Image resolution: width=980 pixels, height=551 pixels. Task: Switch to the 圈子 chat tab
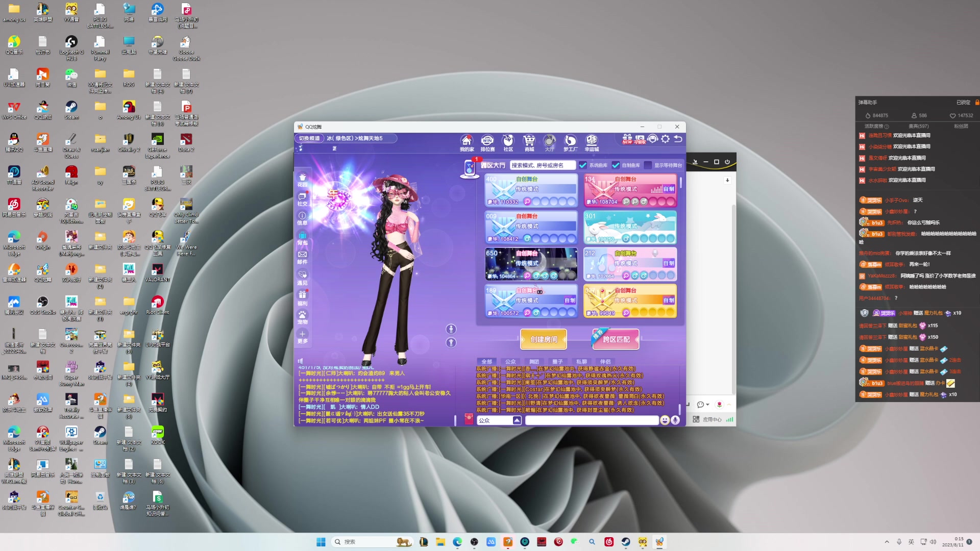[557, 362]
